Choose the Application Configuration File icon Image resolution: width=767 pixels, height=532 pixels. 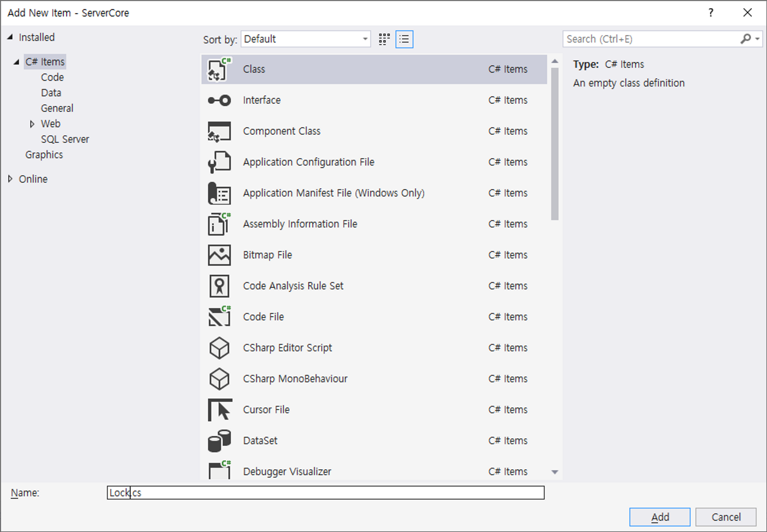219,162
